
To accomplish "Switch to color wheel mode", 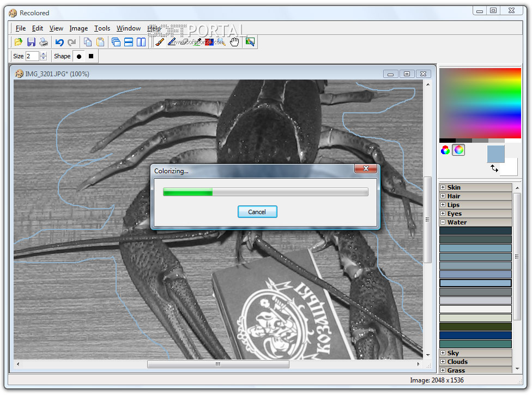I will [459, 150].
